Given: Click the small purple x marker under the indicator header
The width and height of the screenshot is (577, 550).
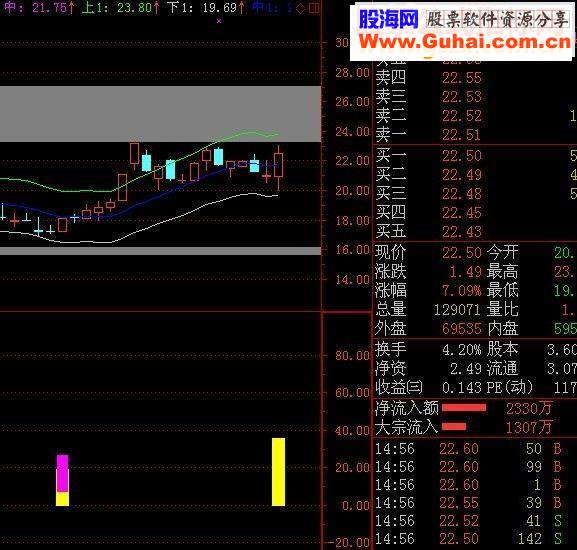Looking at the screenshot, I should [219, 21].
